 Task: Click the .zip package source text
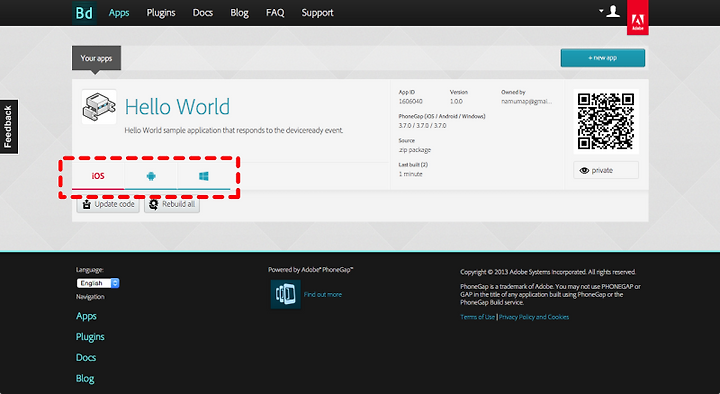click(415, 150)
